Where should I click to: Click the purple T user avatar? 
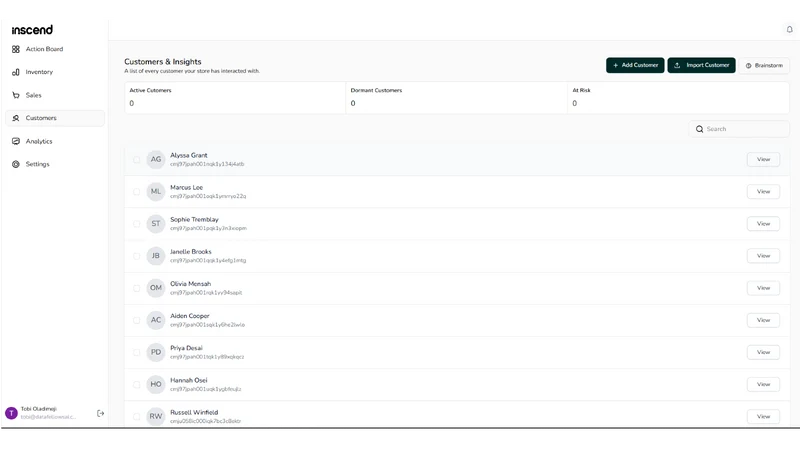point(11,413)
